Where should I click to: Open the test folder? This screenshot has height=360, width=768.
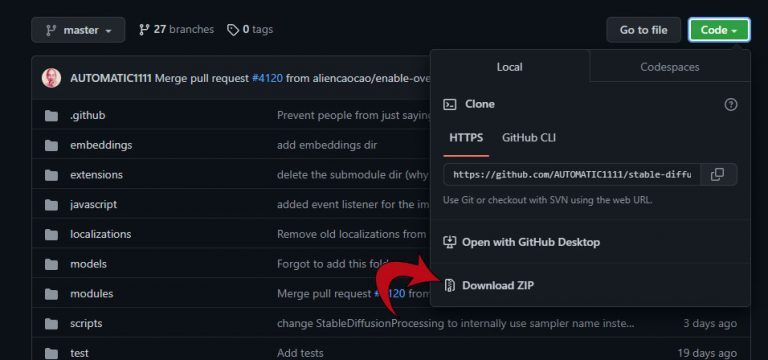pos(79,353)
